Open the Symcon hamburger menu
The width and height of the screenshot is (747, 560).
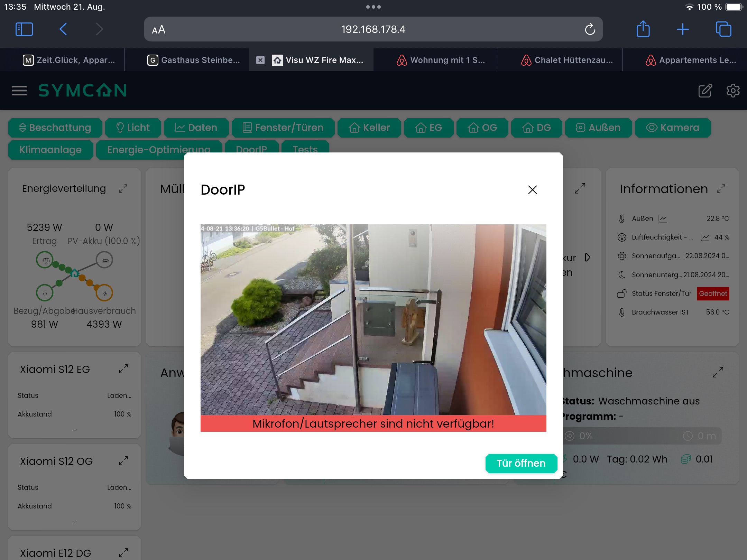(19, 91)
